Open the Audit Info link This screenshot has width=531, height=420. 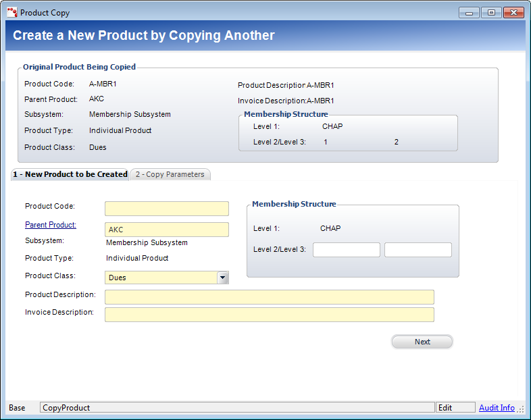(x=497, y=408)
